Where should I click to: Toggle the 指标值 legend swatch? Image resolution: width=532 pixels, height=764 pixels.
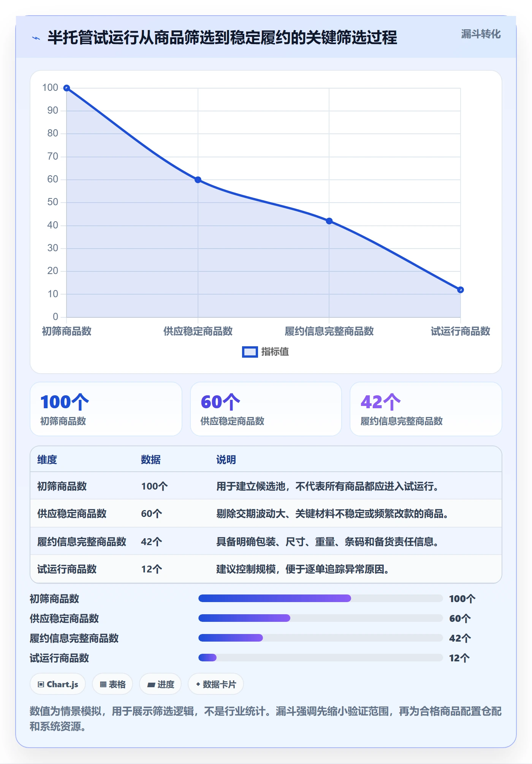click(x=250, y=352)
